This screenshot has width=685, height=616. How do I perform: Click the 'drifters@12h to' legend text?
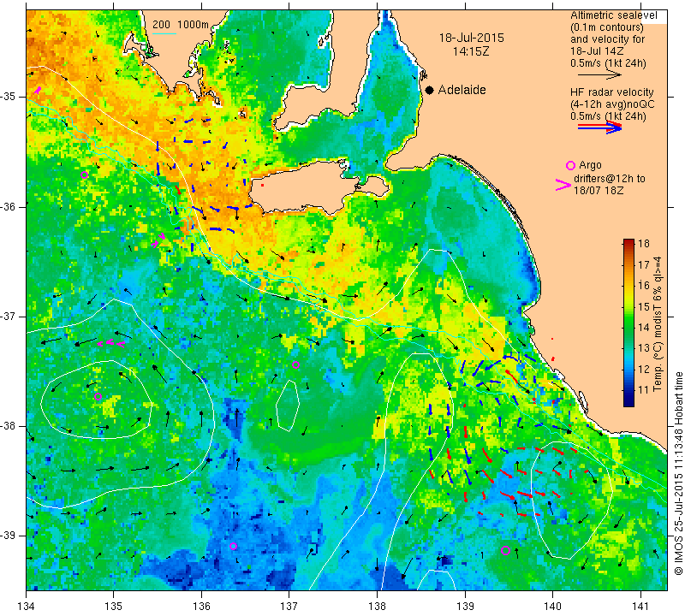610,179
